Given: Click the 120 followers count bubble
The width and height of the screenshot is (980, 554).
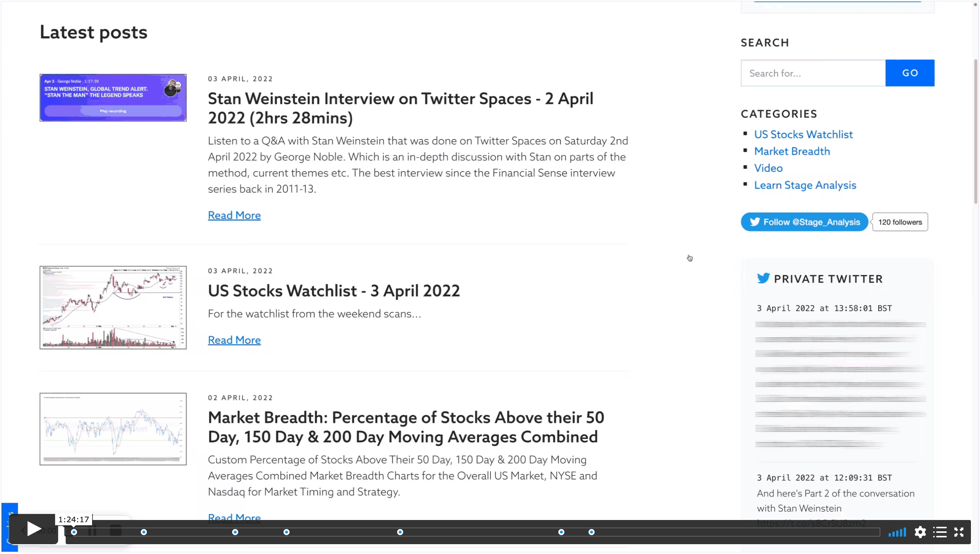Looking at the screenshot, I should (x=900, y=222).
